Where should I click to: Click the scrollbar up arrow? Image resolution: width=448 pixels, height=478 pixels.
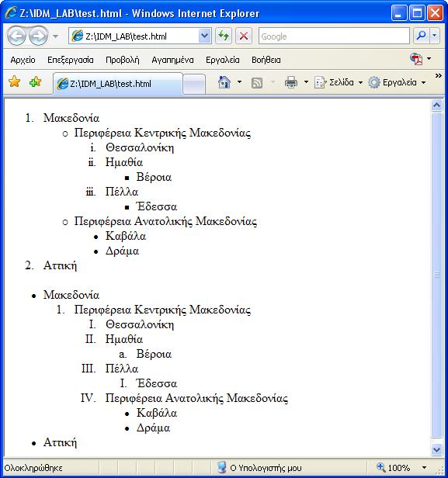tap(436, 106)
